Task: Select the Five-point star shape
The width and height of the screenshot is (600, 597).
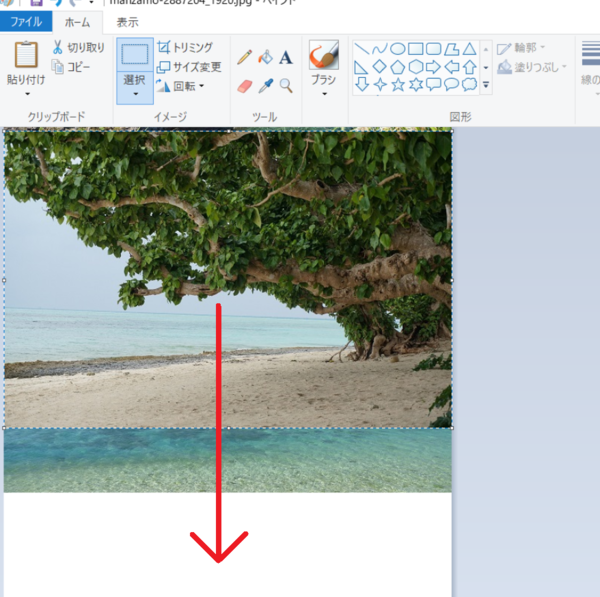Action: pos(398,84)
